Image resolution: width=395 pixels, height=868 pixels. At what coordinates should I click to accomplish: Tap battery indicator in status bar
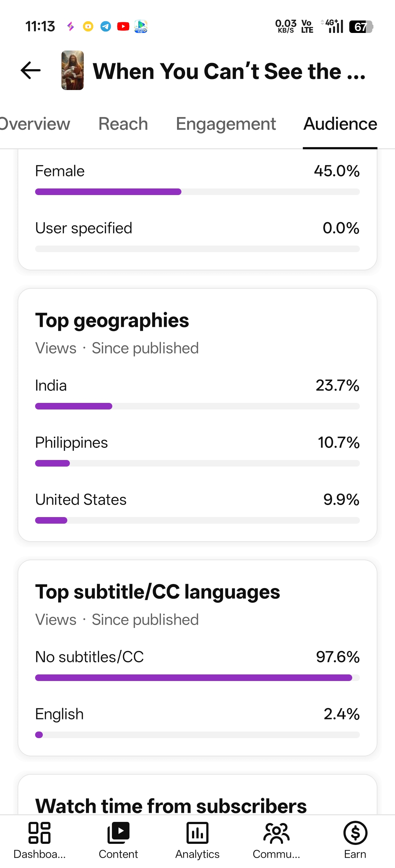click(361, 27)
